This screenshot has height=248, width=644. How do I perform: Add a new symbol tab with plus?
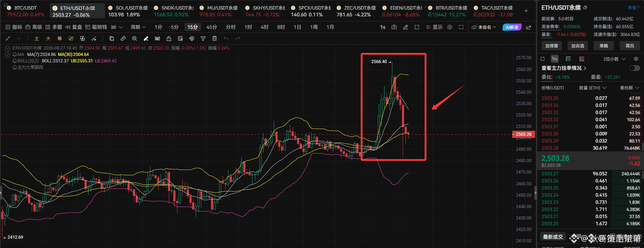526,11
